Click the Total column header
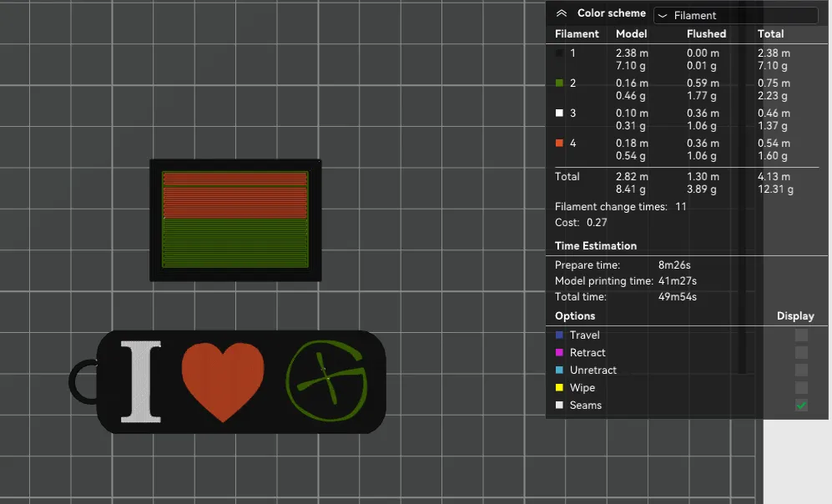 (770, 34)
